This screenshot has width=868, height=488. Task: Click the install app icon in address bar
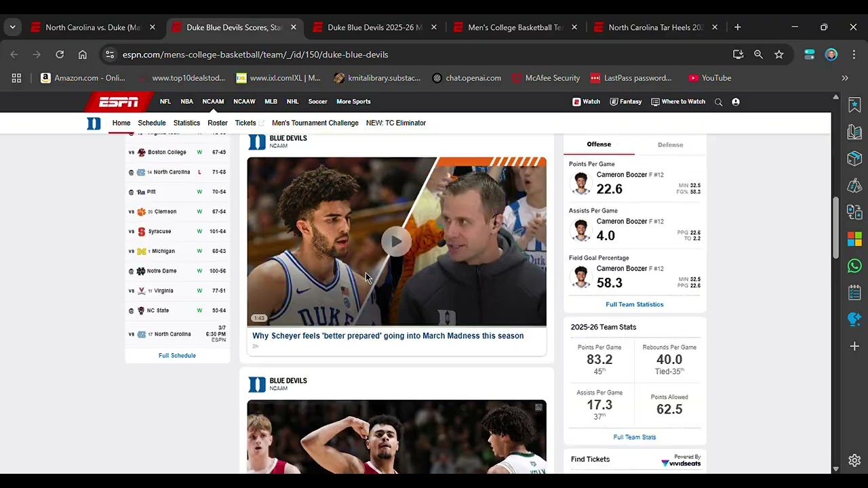(738, 54)
